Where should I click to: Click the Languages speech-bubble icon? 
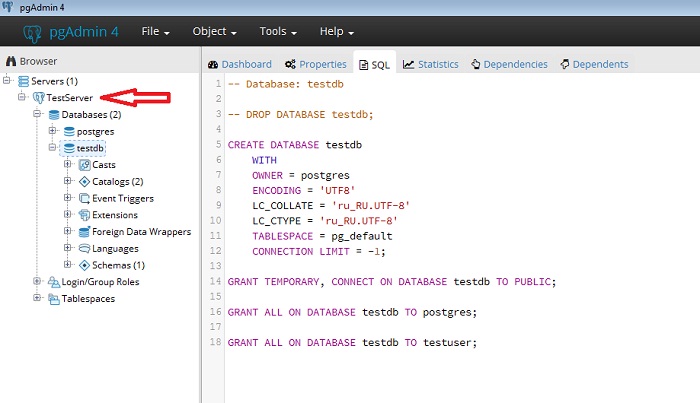(84, 249)
